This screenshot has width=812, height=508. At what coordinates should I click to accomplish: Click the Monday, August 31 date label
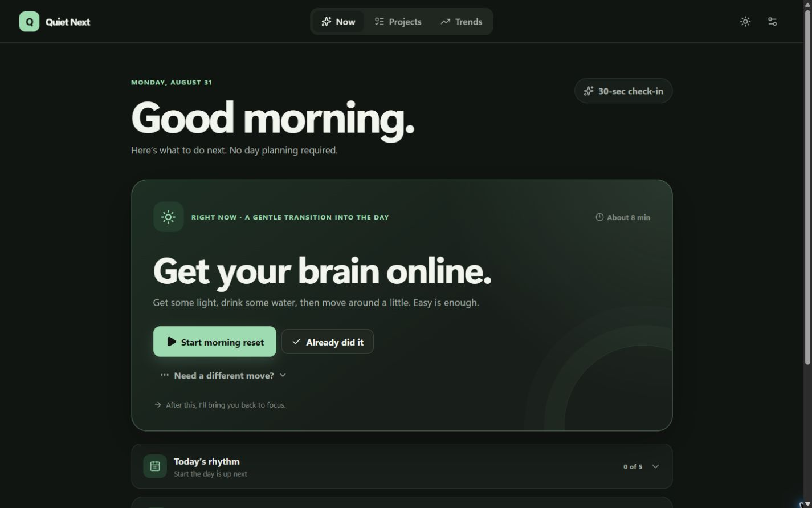click(172, 82)
